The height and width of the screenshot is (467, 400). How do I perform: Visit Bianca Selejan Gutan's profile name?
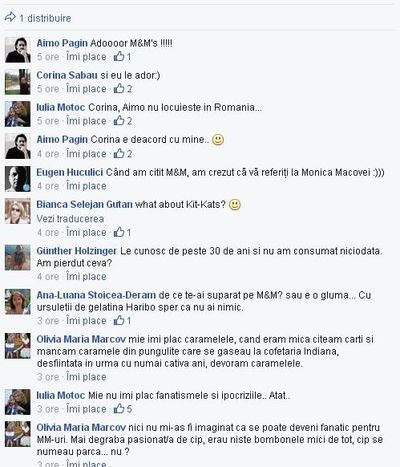(x=85, y=204)
